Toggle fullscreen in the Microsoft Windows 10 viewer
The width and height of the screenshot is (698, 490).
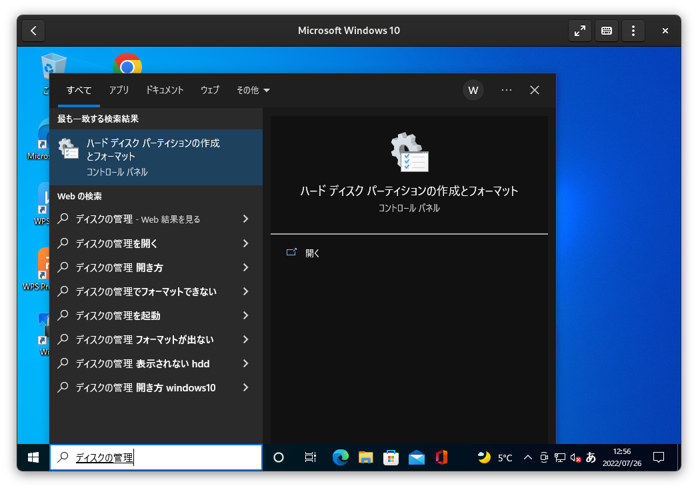tap(580, 31)
